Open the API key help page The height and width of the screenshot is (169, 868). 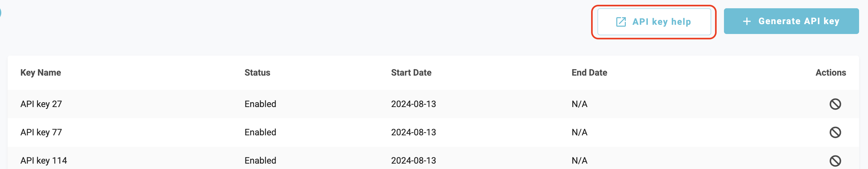tap(654, 22)
